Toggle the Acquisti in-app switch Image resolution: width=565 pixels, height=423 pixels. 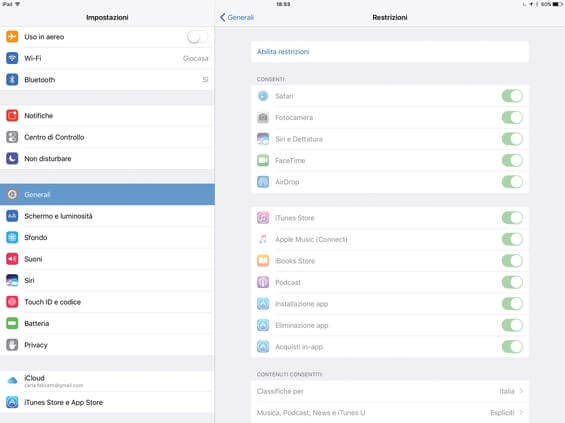[512, 347]
